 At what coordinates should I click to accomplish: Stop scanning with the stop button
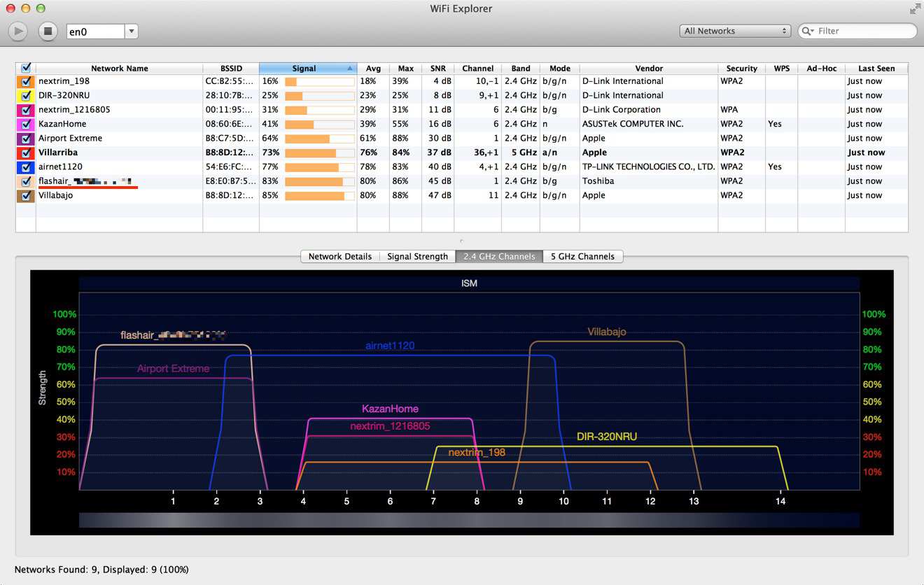(x=48, y=31)
